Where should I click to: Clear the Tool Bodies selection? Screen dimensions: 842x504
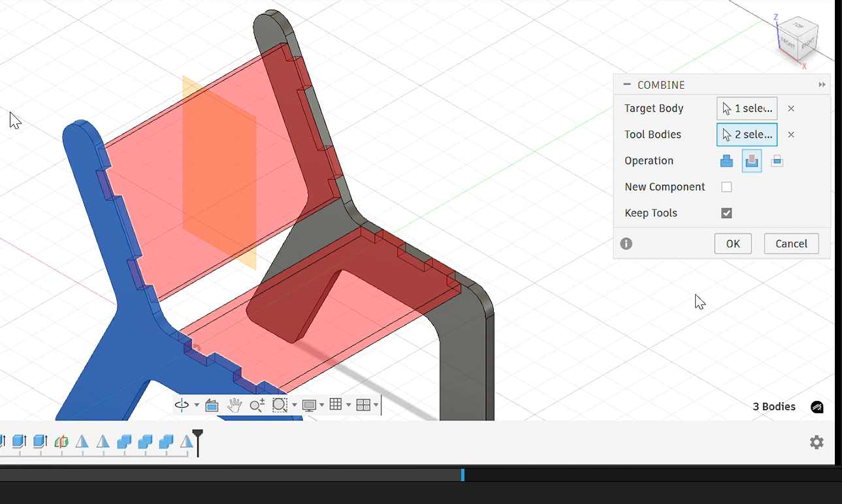pyautogui.click(x=791, y=134)
